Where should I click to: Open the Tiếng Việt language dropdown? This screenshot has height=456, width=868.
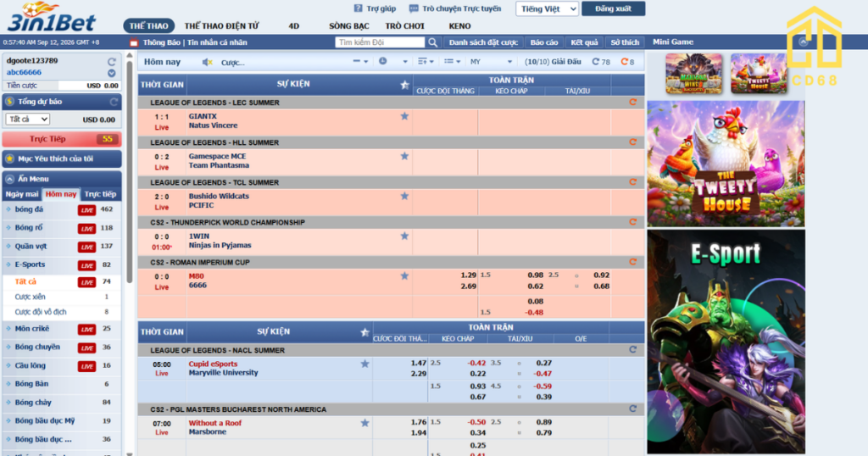click(547, 8)
